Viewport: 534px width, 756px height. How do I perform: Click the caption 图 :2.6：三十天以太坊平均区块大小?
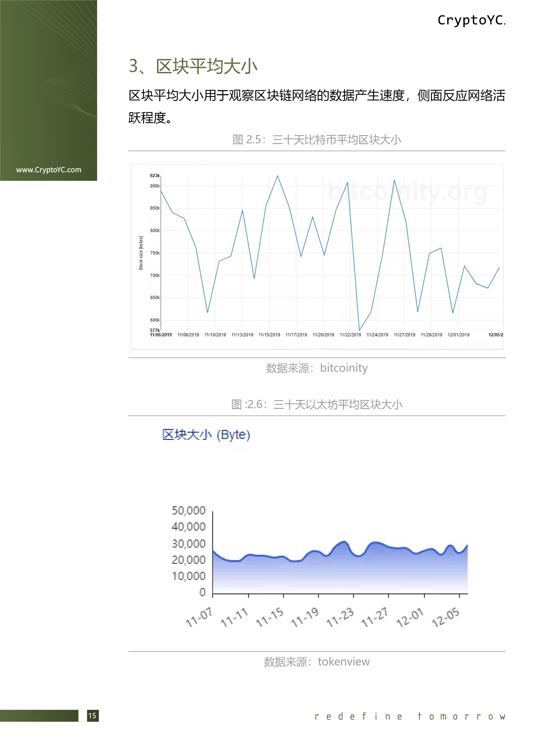pyautogui.click(x=317, y=404)
